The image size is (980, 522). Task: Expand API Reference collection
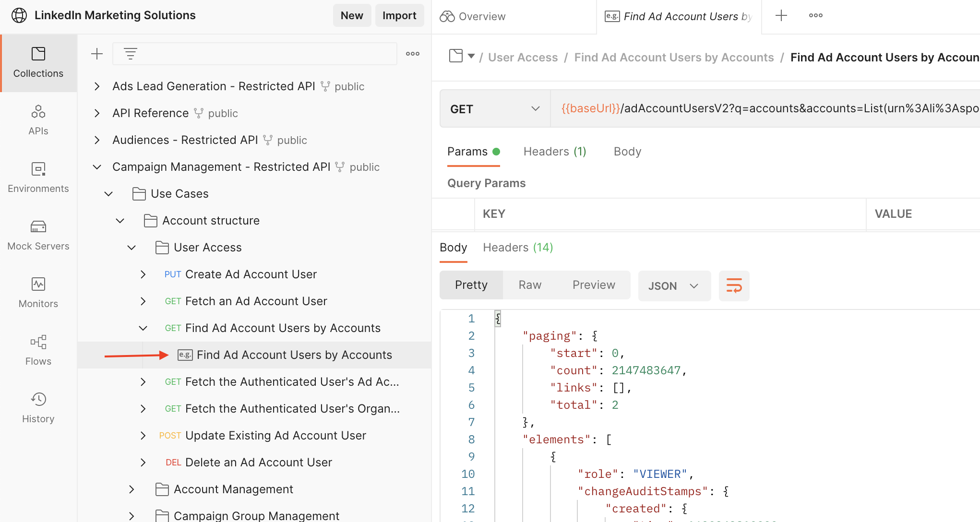click(x=97, y=113)
